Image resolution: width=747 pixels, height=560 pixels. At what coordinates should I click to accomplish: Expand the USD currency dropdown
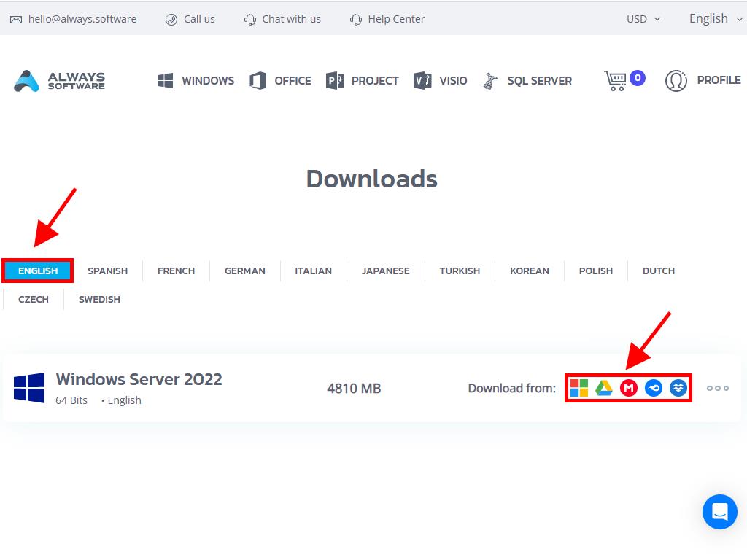(643, 19)
